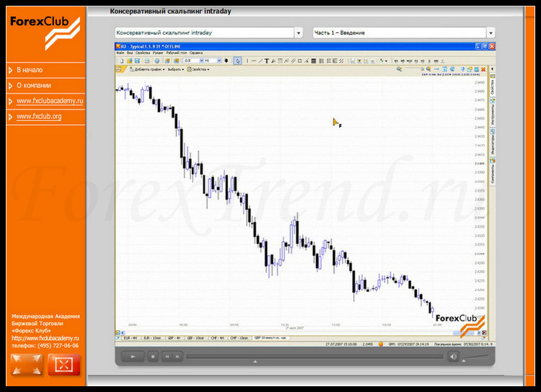Click the player stop button
This screenshot has width=541, height=392.
pyautogui.click(x=153, y=357)
